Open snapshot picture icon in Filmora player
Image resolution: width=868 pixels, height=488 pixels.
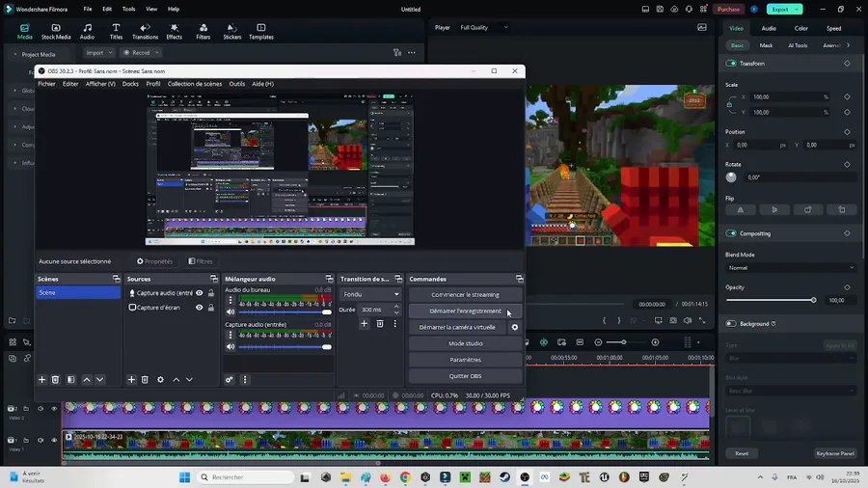pos(702,27)
